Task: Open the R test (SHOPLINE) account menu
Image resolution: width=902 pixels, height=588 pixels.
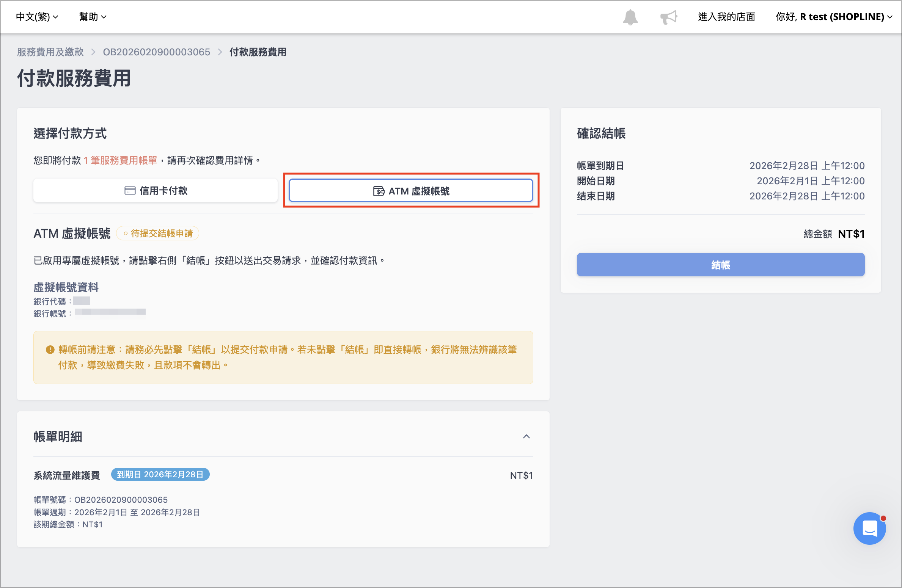Action: click(x=834, y=17)
